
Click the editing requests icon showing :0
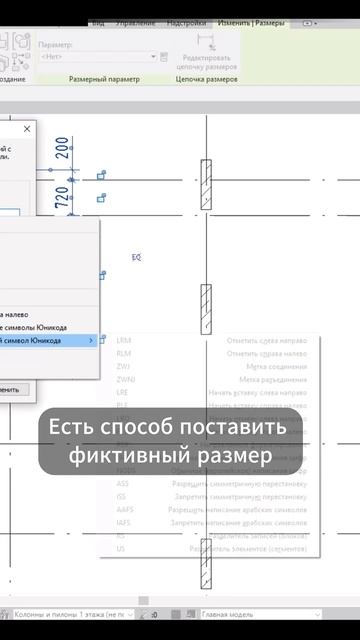(x=149, y=614)
